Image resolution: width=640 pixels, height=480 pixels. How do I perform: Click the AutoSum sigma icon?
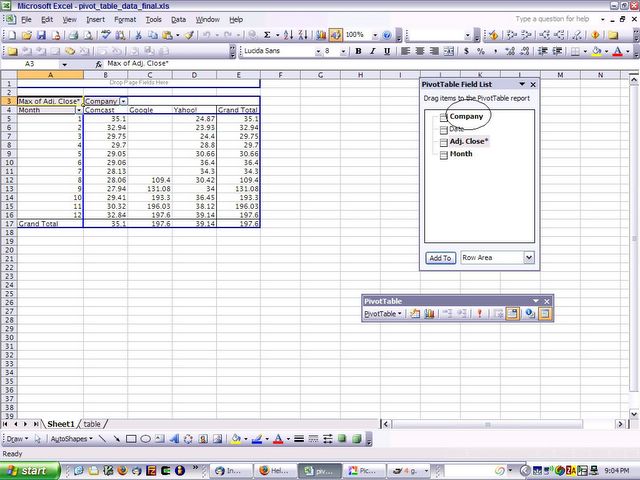click(x=267, y=36)
